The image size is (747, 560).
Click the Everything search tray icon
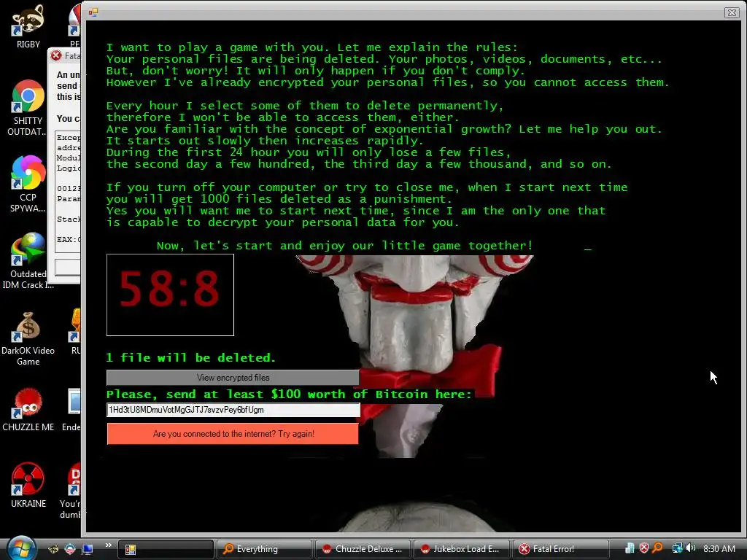coord(658,548)
